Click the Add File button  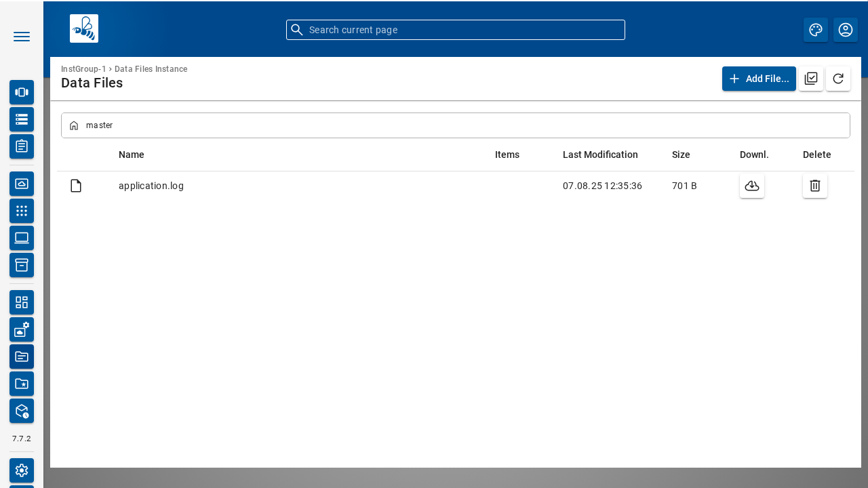click(x=759, y=79)
